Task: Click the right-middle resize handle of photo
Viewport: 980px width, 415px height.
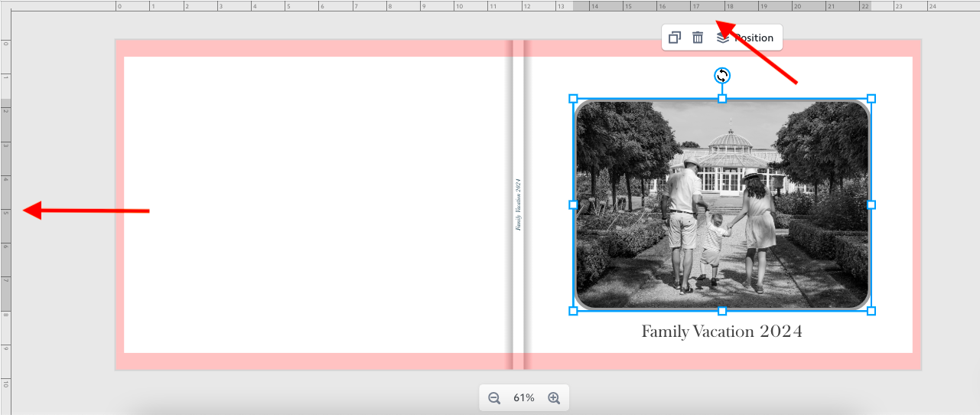Action: 871,204
